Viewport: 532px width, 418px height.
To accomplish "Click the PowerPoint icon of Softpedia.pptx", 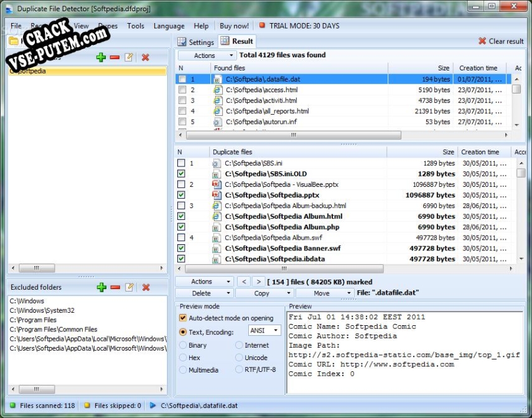I will click(217, 195).
